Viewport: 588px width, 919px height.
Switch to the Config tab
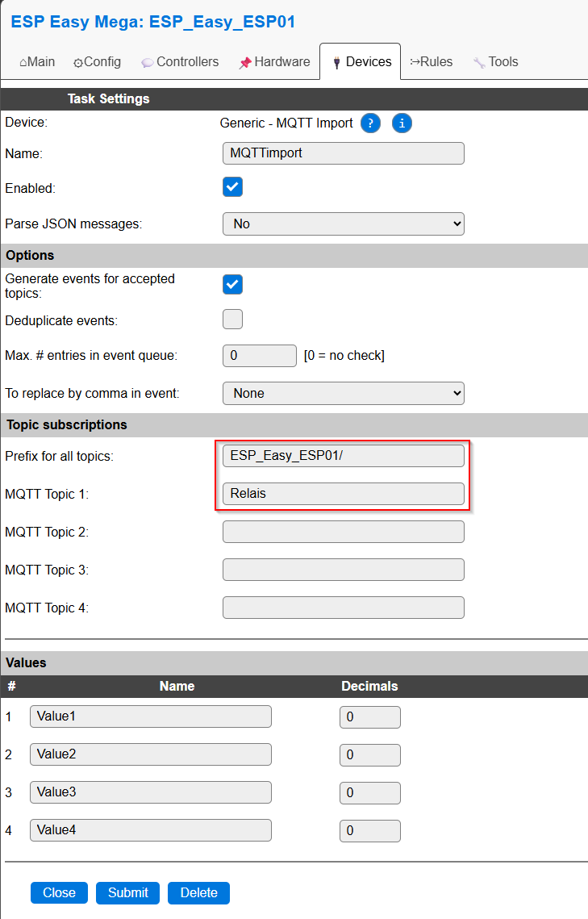click(x=97, y=62)
